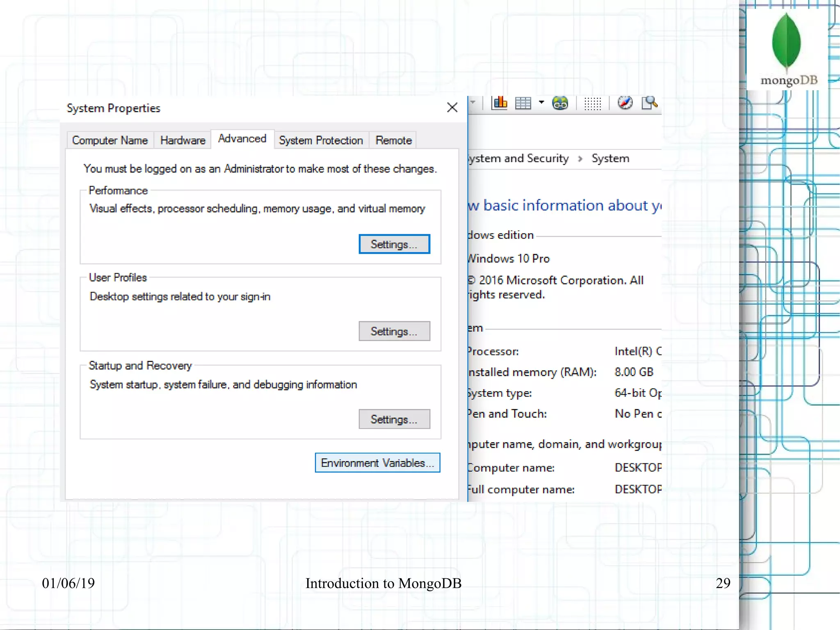Open the greyed dropdown arrow left of chart icon
Image resolution: width=840 pixels, height=630 pixels.
click(473, 102)
